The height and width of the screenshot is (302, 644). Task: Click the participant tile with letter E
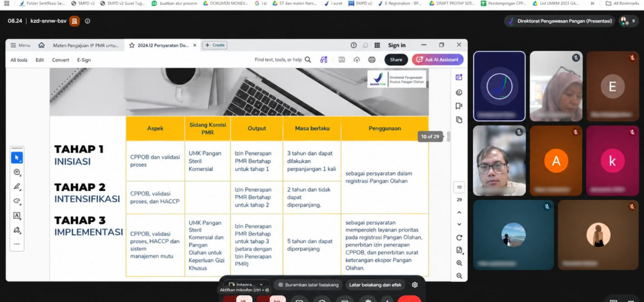[612, 87]
